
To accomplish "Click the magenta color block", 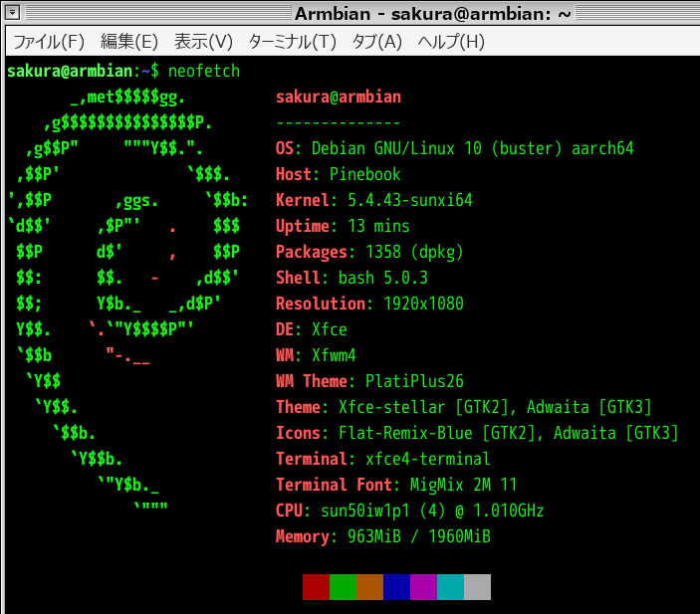I will pos(423,587).
